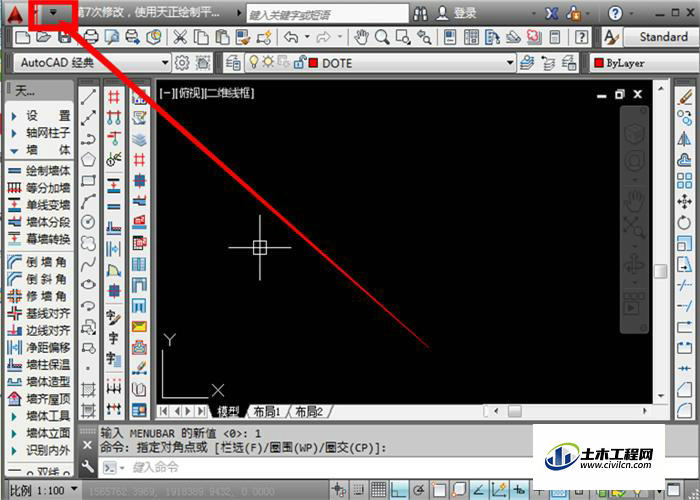Open the Undo history dropdown arrow
The height and width of the screenshot is (500, 700).
pos(307,37)
